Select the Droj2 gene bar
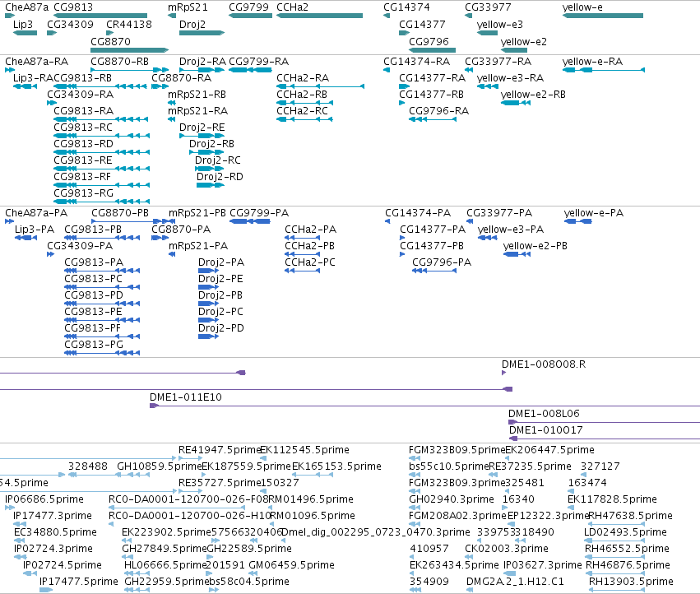The width and height of the screenshot is (700, 594). [x=202, y=33]
